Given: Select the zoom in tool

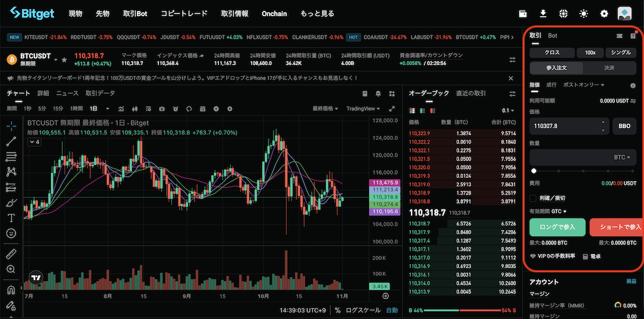Looking at the screenshot, I should [x=12, y=269].
